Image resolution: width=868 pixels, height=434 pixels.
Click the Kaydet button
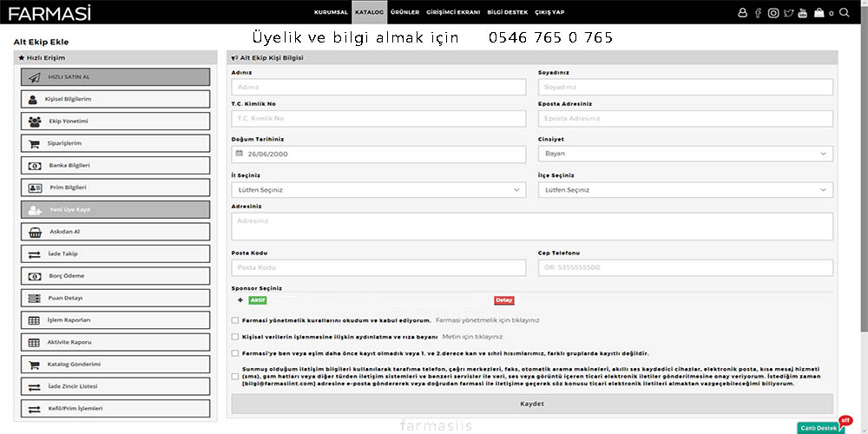pyautogui.click(x=532, y=404)
